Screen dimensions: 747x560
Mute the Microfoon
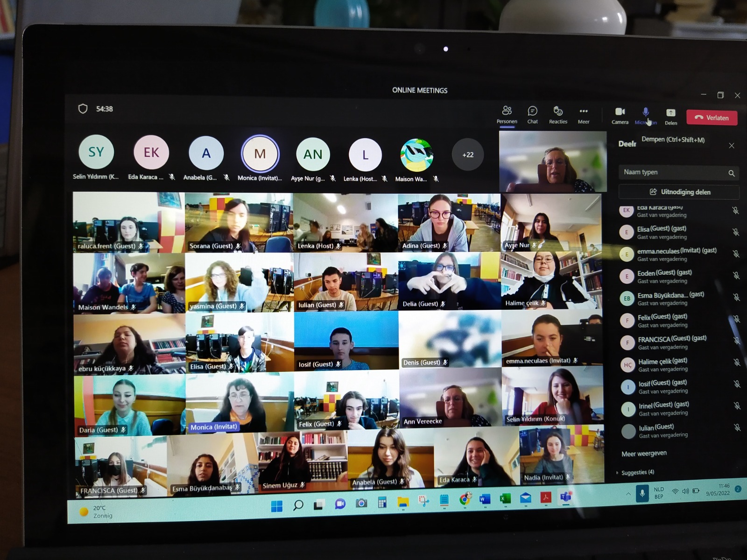[646, 115]
